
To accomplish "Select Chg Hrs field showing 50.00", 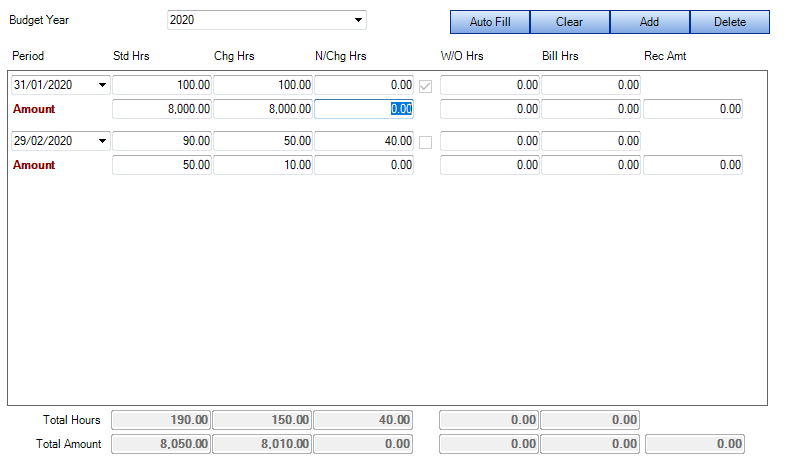I will point(263,141).
